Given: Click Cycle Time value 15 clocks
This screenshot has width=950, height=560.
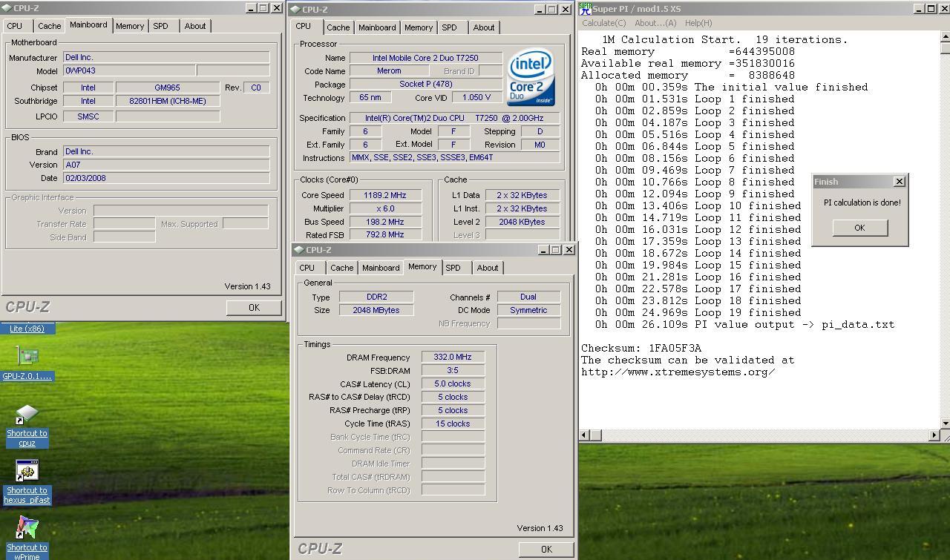Looking at the screenshot, I should [453, 424].
